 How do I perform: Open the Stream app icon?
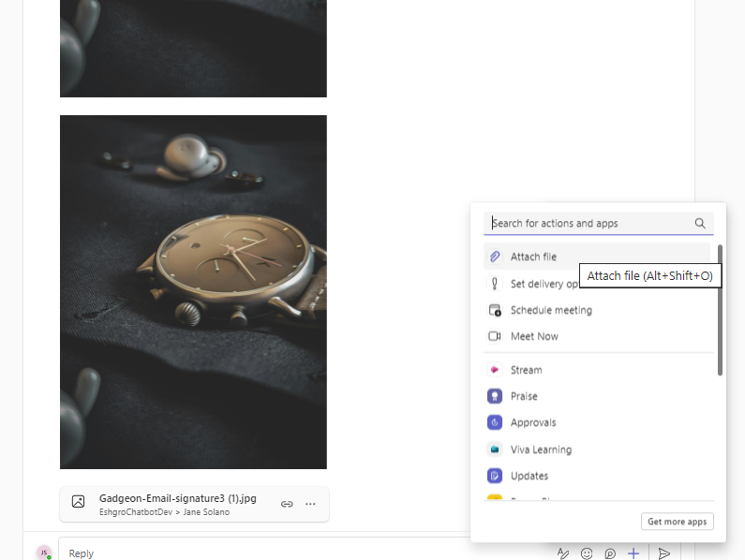tap(495, 370)
